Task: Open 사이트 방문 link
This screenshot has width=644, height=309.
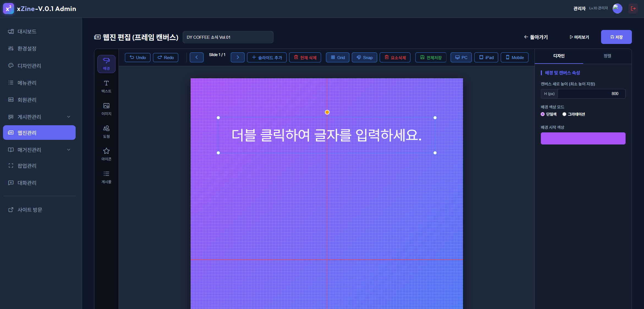Action: [x=39, y=210]
